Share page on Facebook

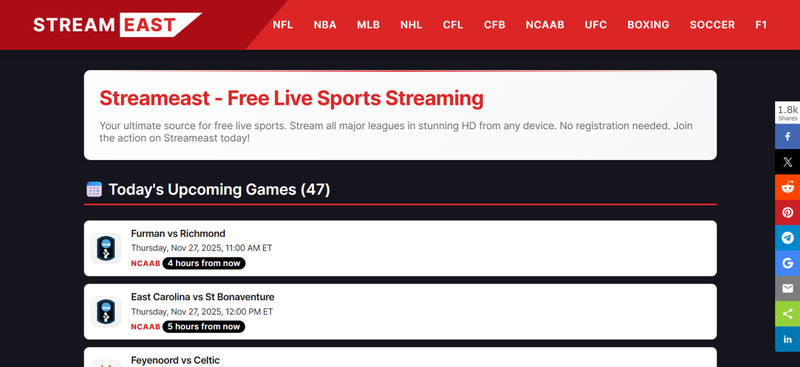pyautogui.click(x=787, y=137)
